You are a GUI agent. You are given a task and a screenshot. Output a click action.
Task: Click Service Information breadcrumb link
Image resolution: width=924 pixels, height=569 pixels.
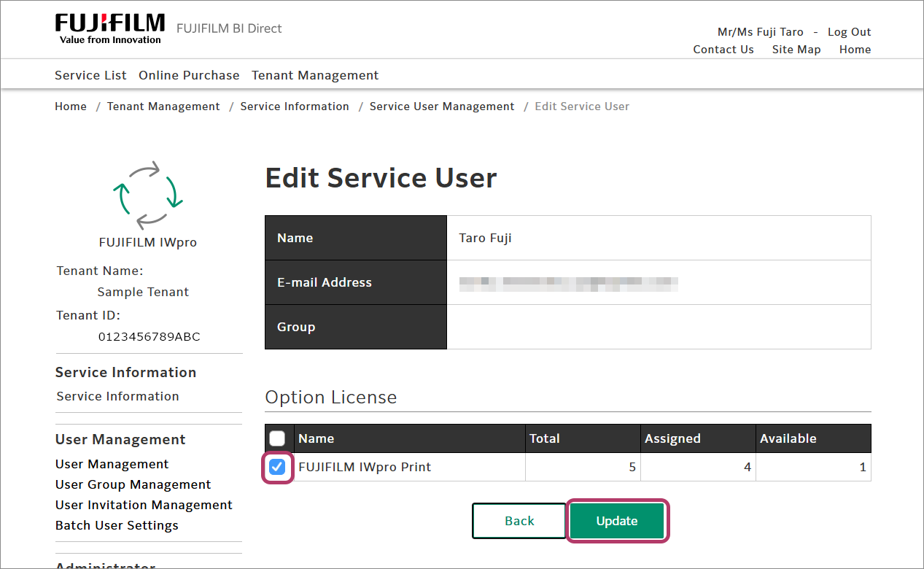coord(295,107)
